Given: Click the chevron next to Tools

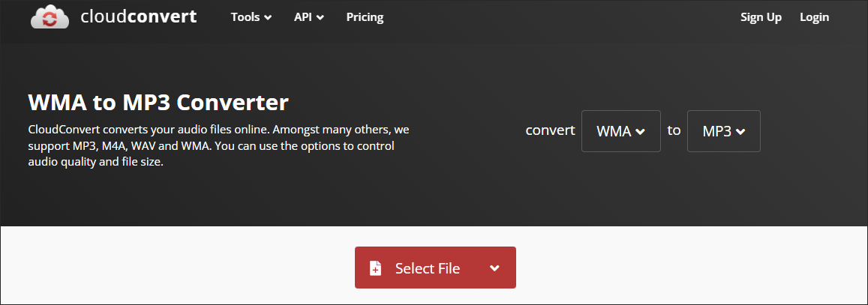Looking at the screenshot, I should click(x=269, y=18).
